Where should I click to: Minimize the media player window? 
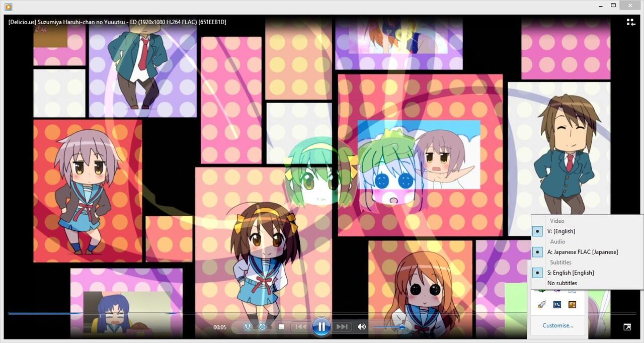point(601,6)
